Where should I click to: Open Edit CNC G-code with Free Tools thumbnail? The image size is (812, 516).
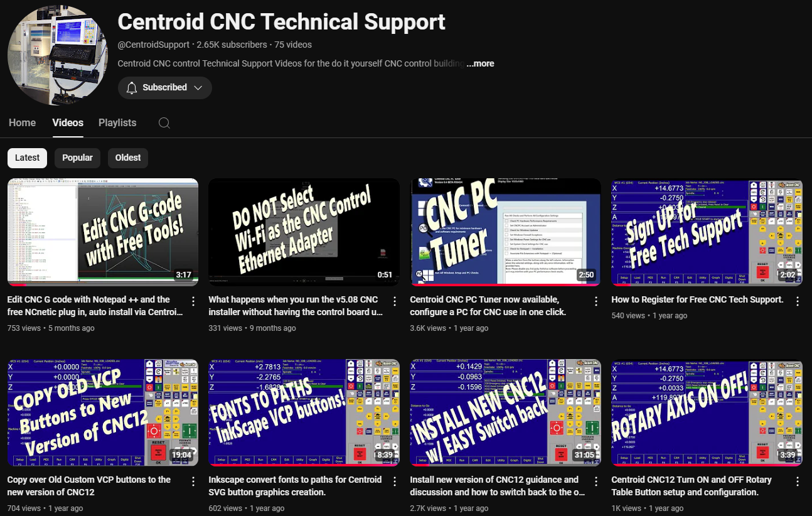point(103,232)
